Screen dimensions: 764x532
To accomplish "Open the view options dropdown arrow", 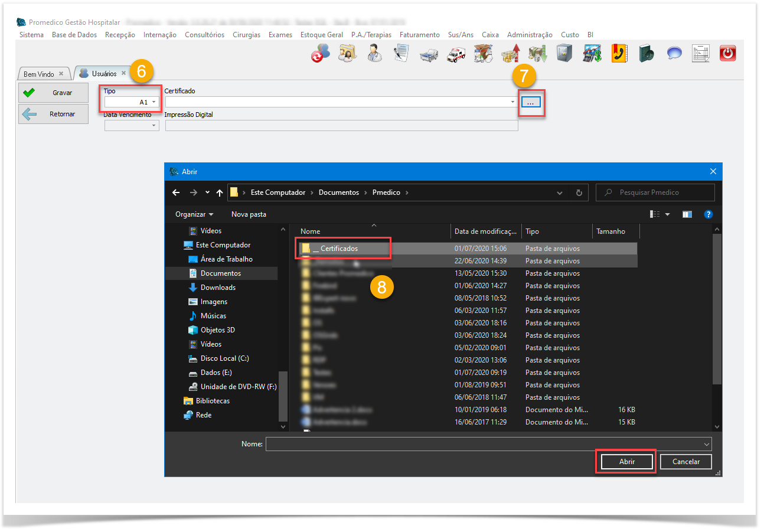I will coord(667,214).
